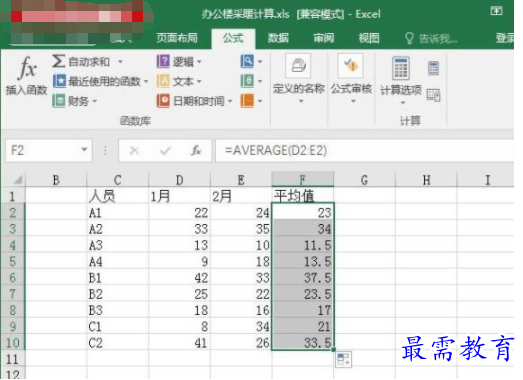Click the Auto Fill Options icon
This screenshot has height=380, width=523.
click(343, 360)
